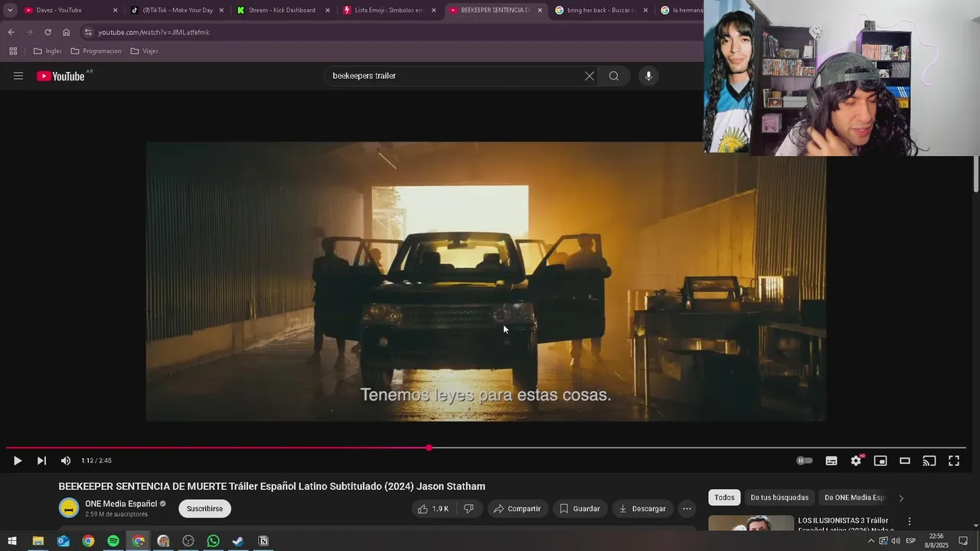Switch to Lista Emoji tab
The image size is (980, 551).
(x=389, y=10)
